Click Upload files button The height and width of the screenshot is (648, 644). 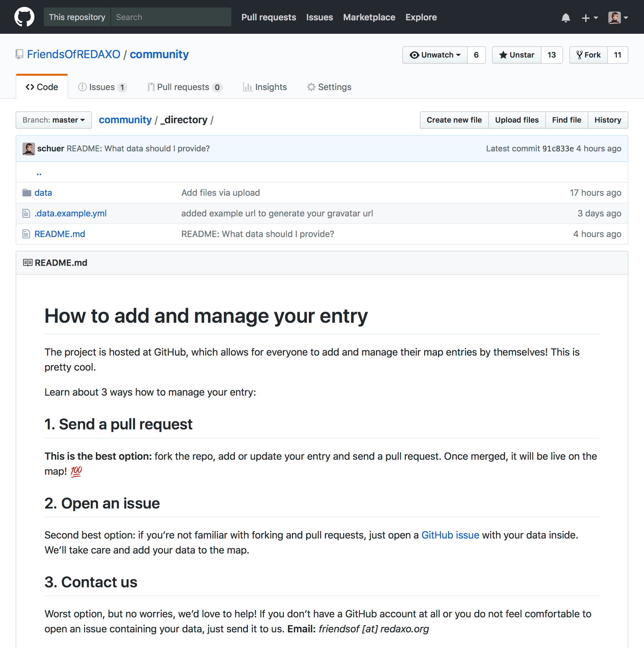pyautogui.click(x=517, y=120)
